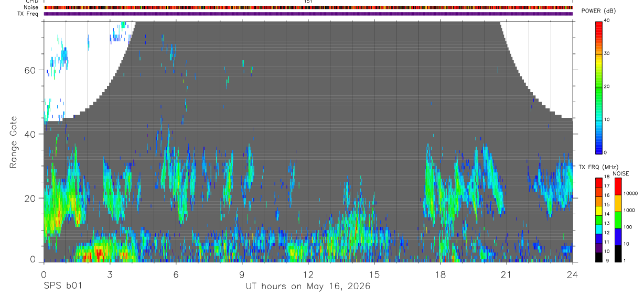Click the 24 UT hour tick label

573,274
